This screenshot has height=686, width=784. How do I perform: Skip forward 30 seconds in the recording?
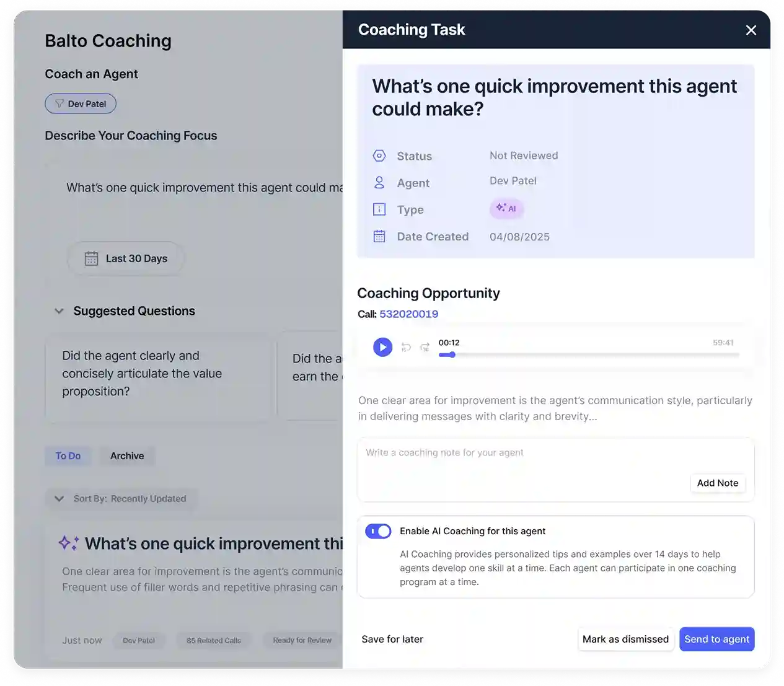425,347
